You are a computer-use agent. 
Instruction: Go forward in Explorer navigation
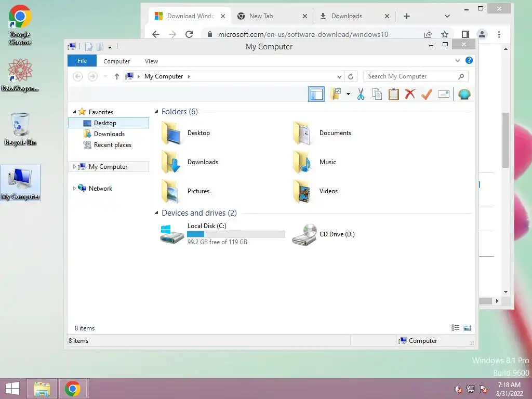pos(92,76)
